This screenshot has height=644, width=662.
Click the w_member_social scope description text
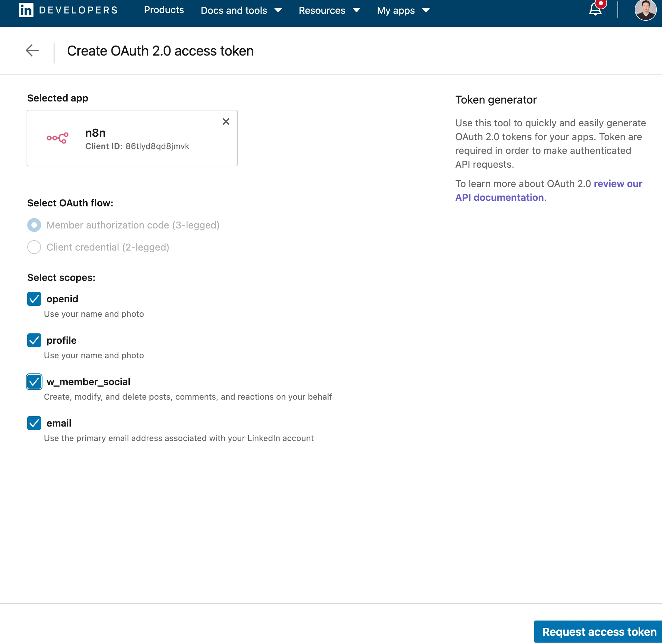[x=188, y=397]
